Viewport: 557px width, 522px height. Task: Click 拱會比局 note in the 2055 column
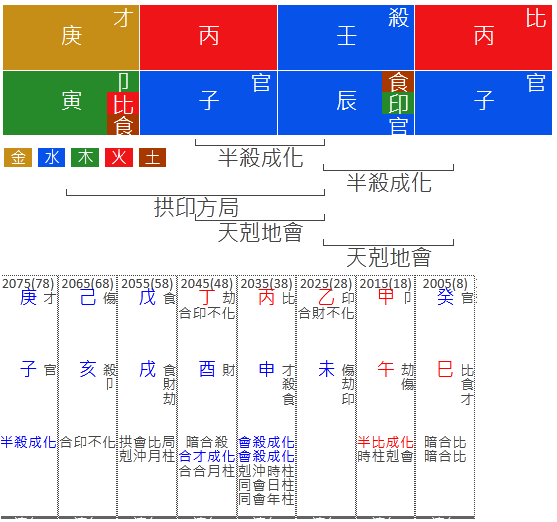click(147, 442)
